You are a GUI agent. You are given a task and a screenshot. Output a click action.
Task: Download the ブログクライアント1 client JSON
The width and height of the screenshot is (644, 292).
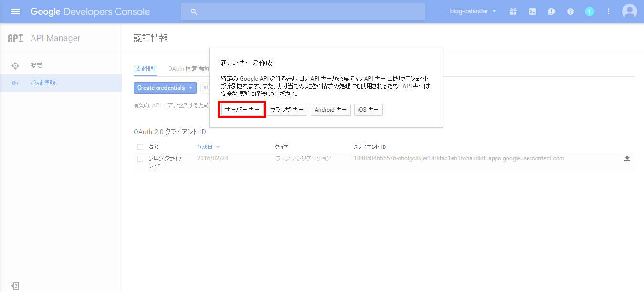[627, 158]
